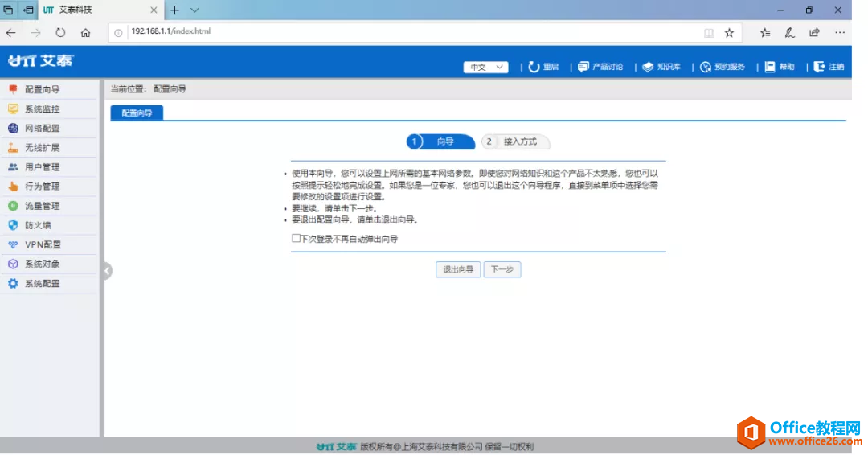Click the tabs you've set aside icon
The width and height of the screenshot is (868, 455).
point(8,10)
